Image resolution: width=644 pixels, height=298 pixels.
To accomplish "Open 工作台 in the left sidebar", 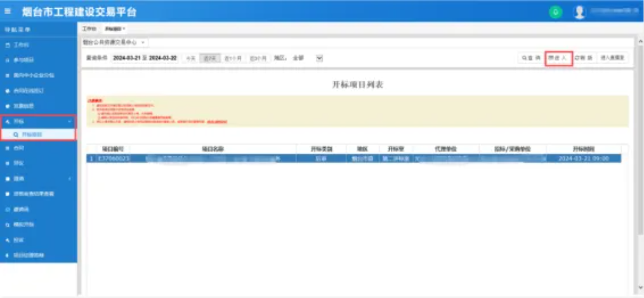I will (22, 45).
